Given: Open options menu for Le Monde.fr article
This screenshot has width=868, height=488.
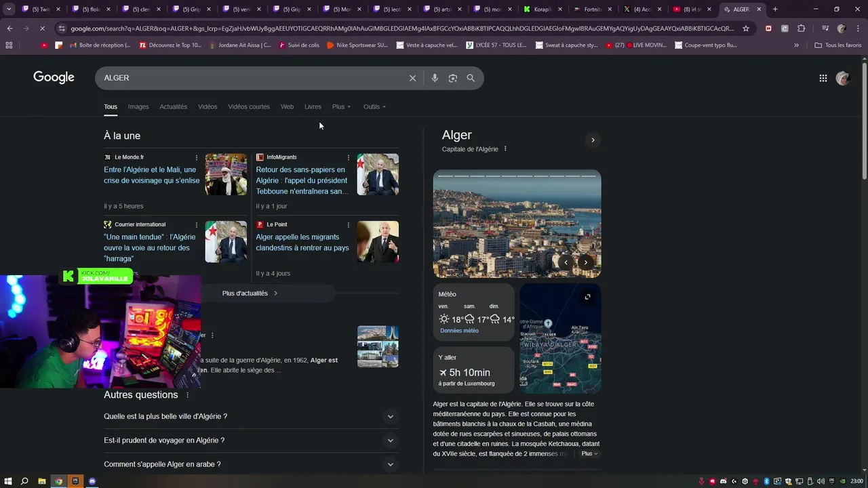Looking at the screenshot, I should click(197, 157).
